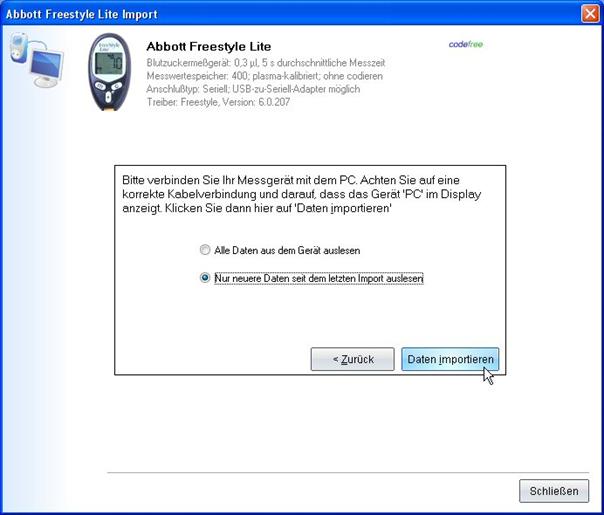Click the device-to-PC transfer icon
The width and height of the screenshot is (604, 515).
pos(37,60)
